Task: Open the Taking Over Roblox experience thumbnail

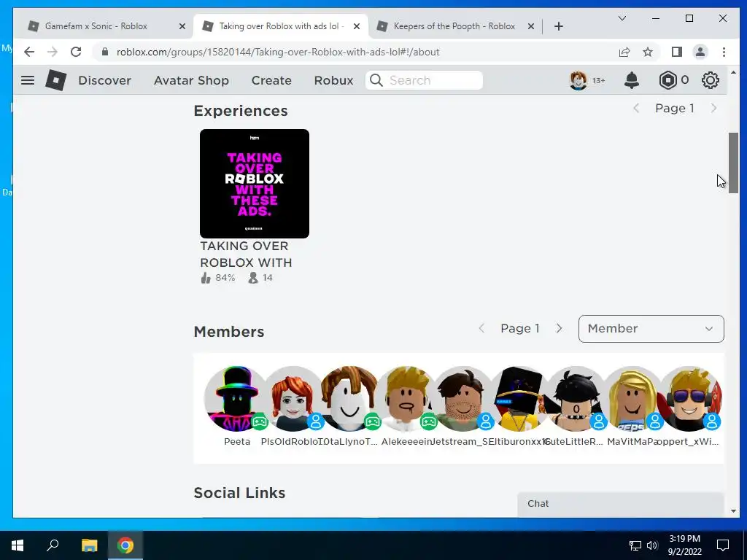Action: (x=255, y=183)
